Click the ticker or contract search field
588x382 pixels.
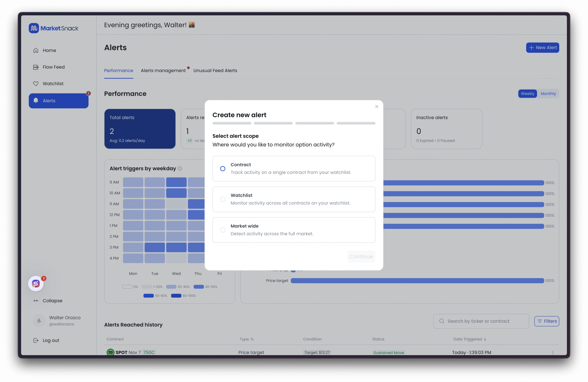(481, 321)
